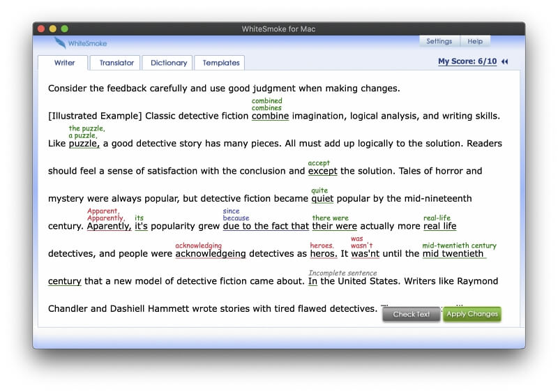The image size is (558, 392).
Task: Click the macOS yellow minimize button
Action: point(53,29)
